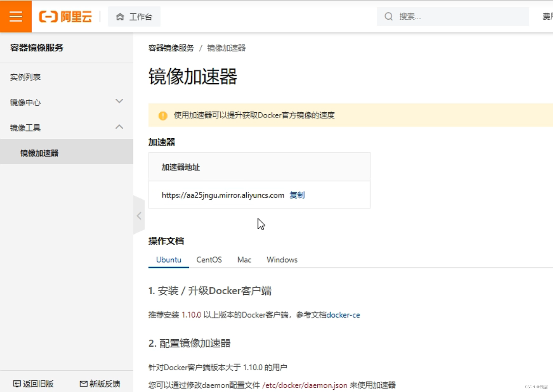This screenshot has width=553, height=392.
Task: Switch to the Mac tab
Action: point(244,260)
